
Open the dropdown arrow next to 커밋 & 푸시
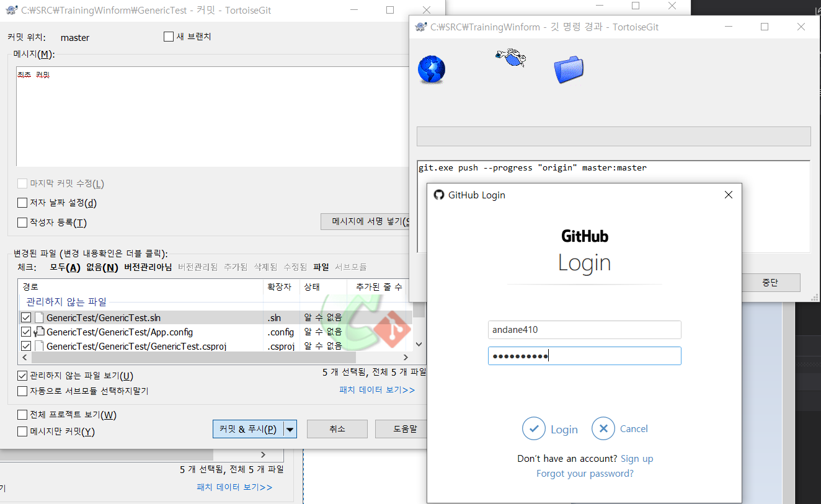pyautogui.click(x=290, y=429)
